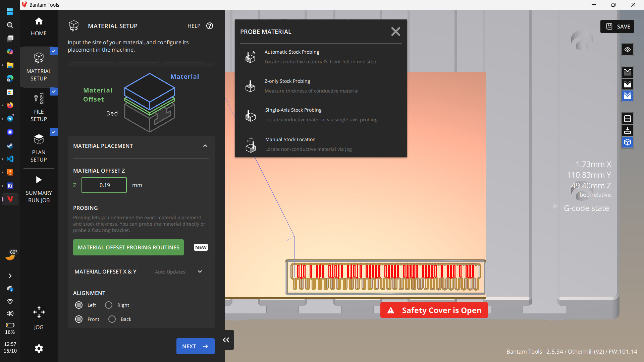This screenshot has width=644, height=362.
Task: Click the Material Offset Z input field
Action: 104,185
